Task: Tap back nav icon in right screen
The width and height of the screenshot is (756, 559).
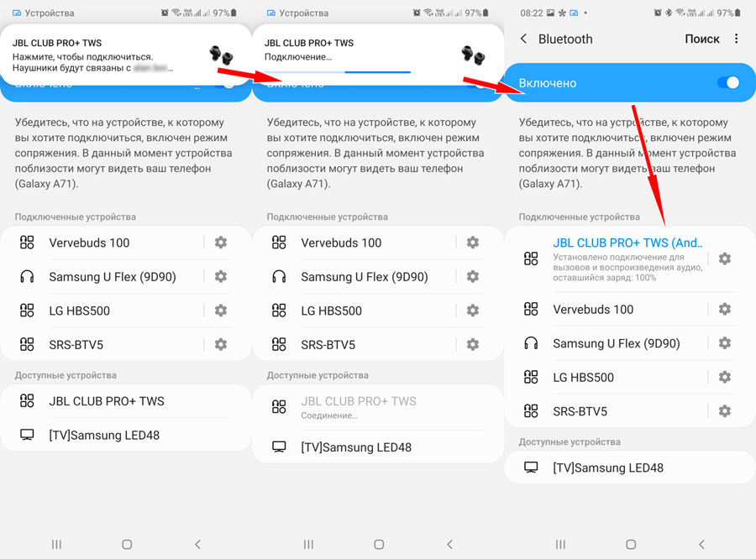Action: click(701, 545)
